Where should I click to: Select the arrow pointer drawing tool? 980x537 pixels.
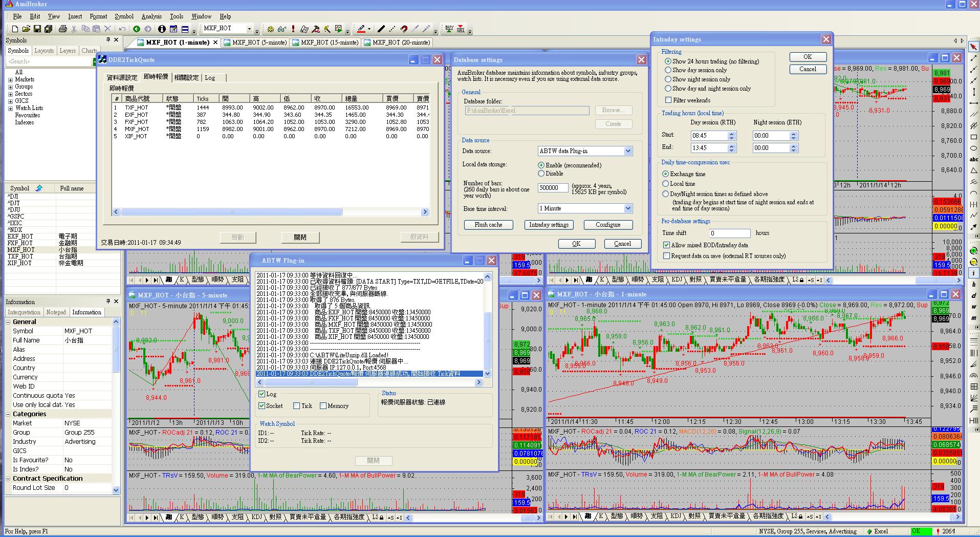tap(974, 47)
